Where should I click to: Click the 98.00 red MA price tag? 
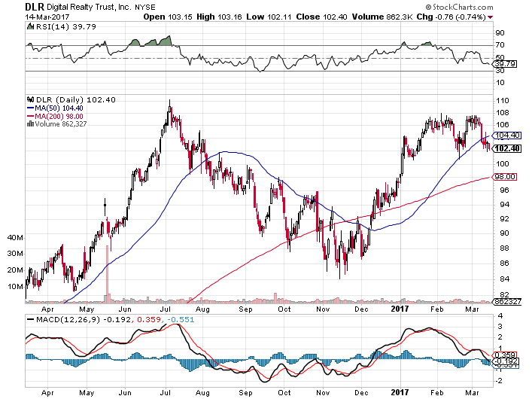[505, 177]
